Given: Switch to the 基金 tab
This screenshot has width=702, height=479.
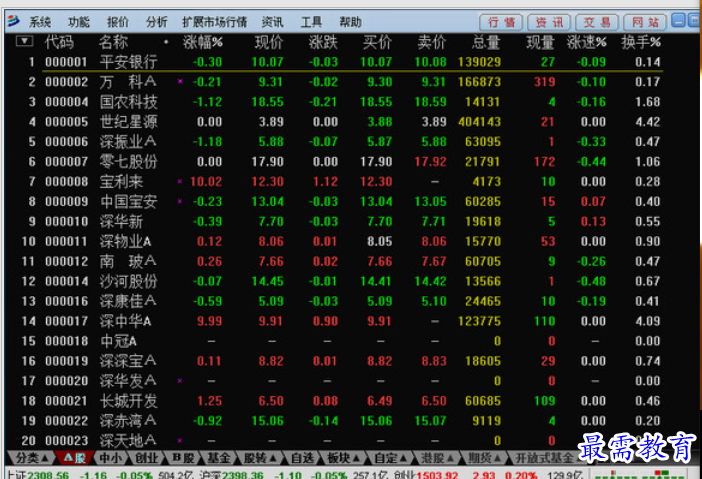Looking at the screenshot, I should coord(219,458).
